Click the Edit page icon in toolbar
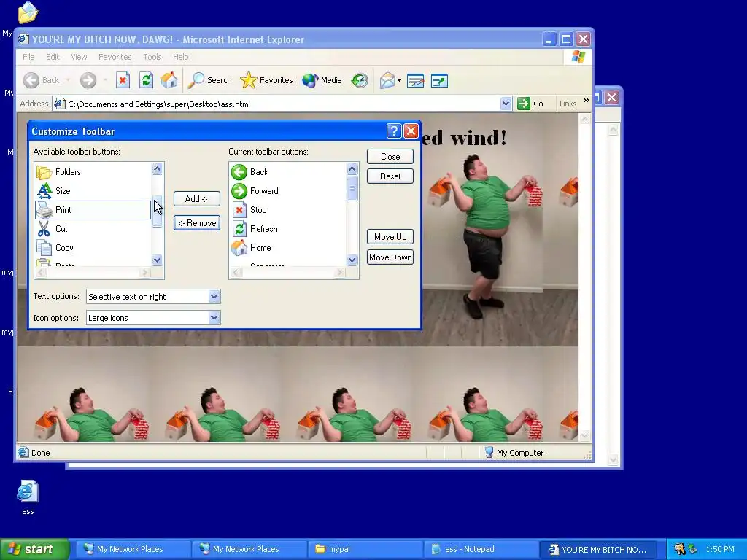The width and height of the screenshot is (747, 560). (x=415, y=80)
